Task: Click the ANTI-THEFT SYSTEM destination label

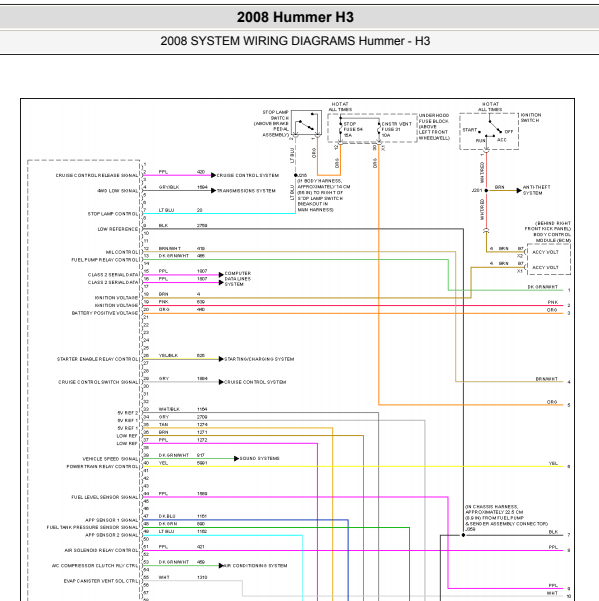Action: pos(536,190)
